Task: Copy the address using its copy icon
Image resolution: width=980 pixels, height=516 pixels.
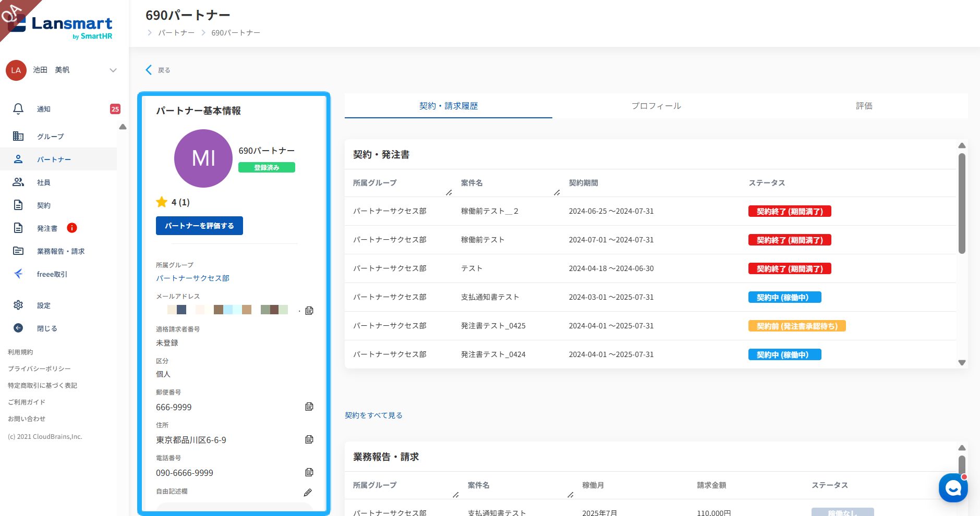Action: (x=309, y=439)
